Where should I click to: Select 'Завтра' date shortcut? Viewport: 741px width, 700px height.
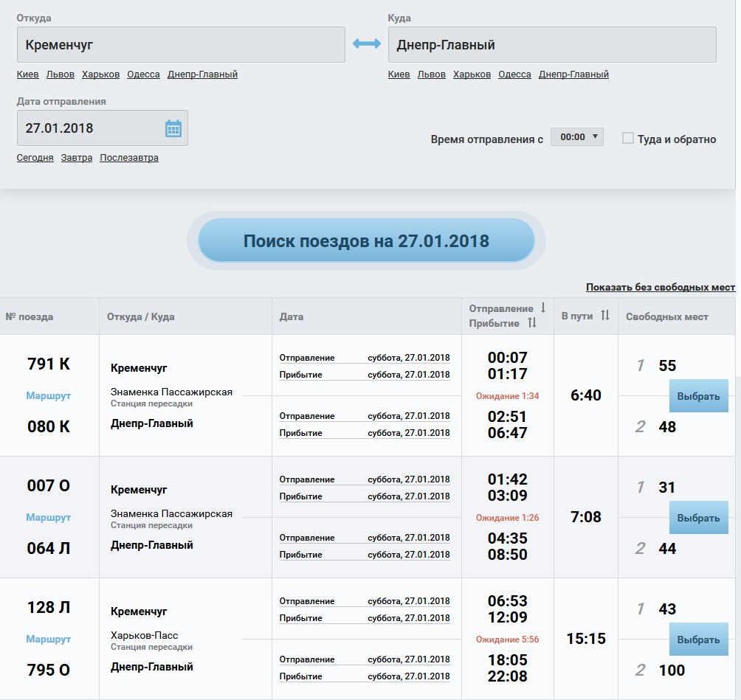pyautogui.click(x=77, y=158)
